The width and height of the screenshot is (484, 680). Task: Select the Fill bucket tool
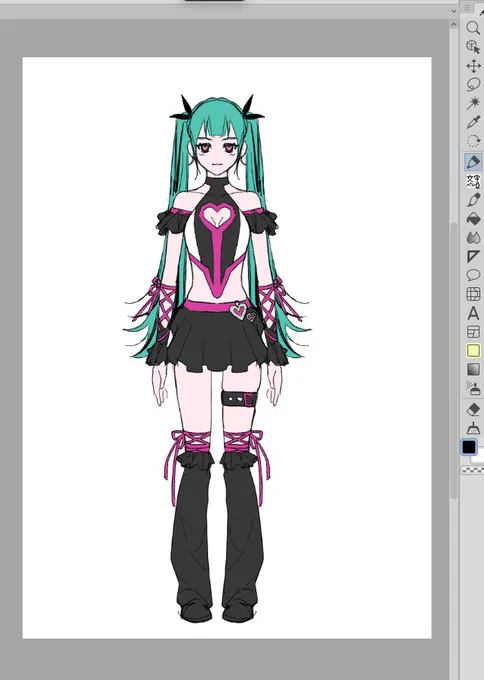473,219
